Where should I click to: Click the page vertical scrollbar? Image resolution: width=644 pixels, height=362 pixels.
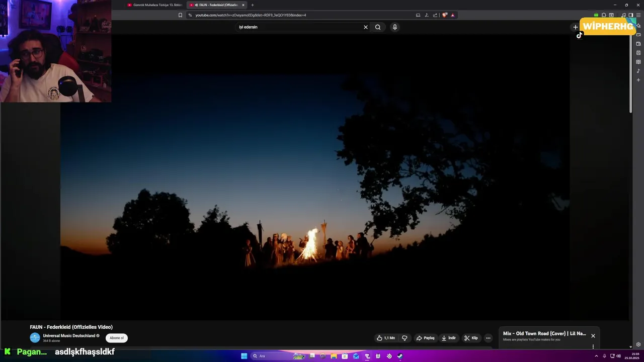[631, 73]
